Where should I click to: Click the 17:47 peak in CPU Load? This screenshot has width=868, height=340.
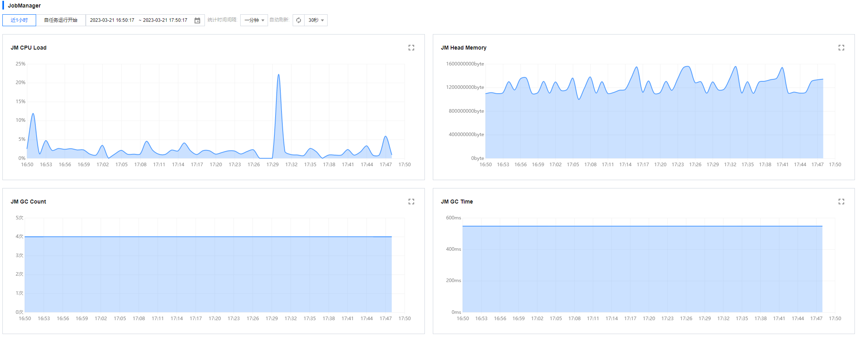click(386, 137)
